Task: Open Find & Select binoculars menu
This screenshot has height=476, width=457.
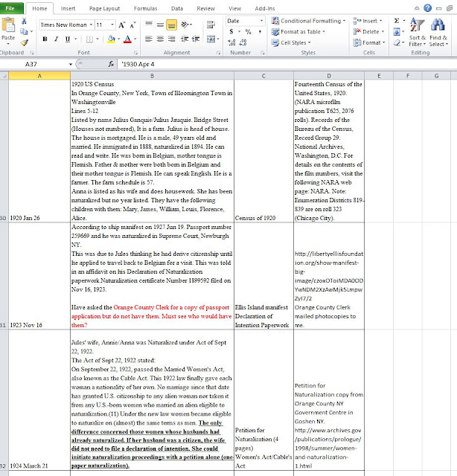Action: tap(438, 32)
